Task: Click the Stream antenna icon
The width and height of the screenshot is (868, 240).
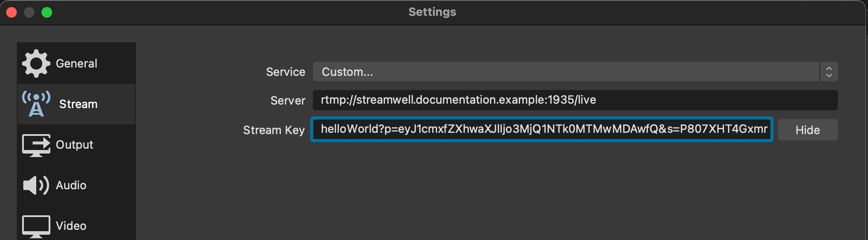Action: 36,104
